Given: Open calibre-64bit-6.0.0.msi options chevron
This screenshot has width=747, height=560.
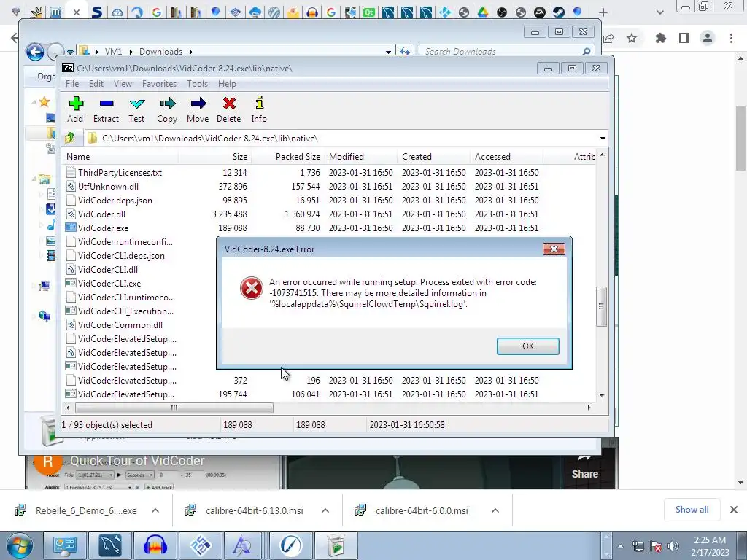Looking at the screenshot, I should coord(495,510).
